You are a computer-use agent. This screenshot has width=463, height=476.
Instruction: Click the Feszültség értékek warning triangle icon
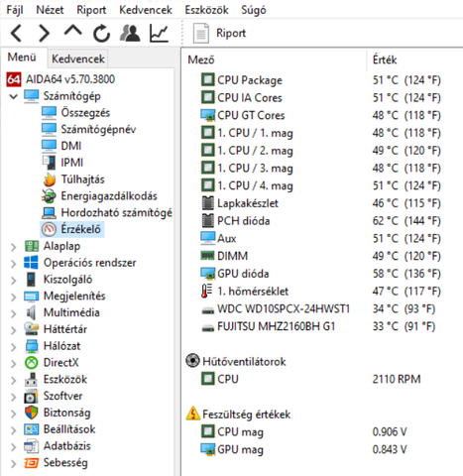point(193,414)
